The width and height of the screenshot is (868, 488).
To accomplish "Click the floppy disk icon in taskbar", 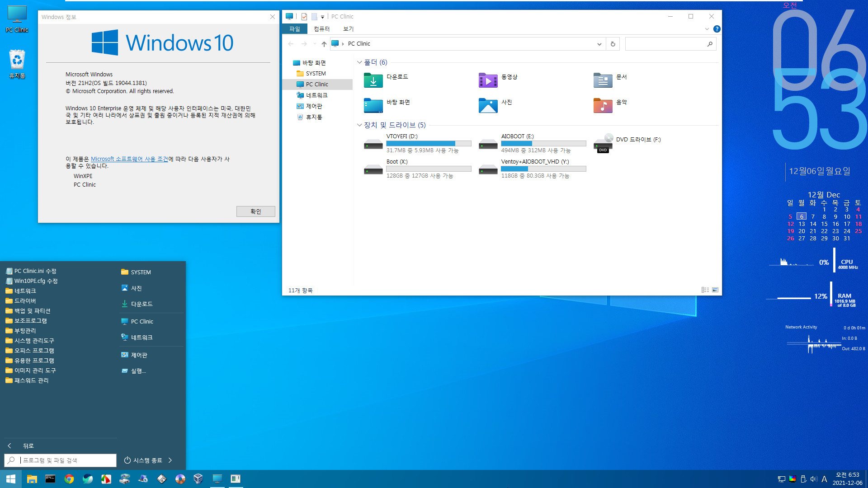I will tap(161, 479).
